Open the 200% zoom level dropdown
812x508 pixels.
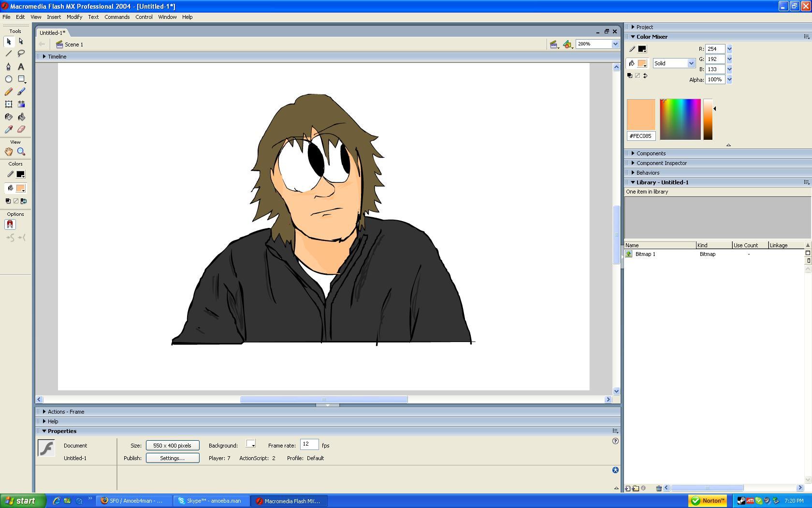pos(615,44)
